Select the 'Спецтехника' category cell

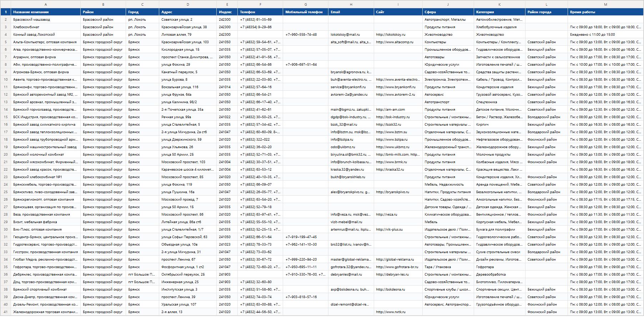[x=499, y=102]
